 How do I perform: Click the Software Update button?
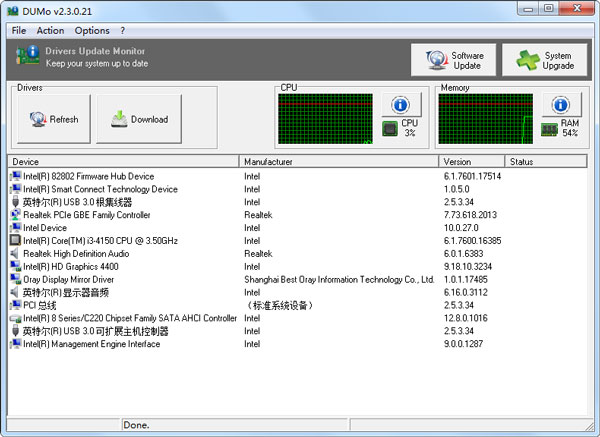[453, 60]
